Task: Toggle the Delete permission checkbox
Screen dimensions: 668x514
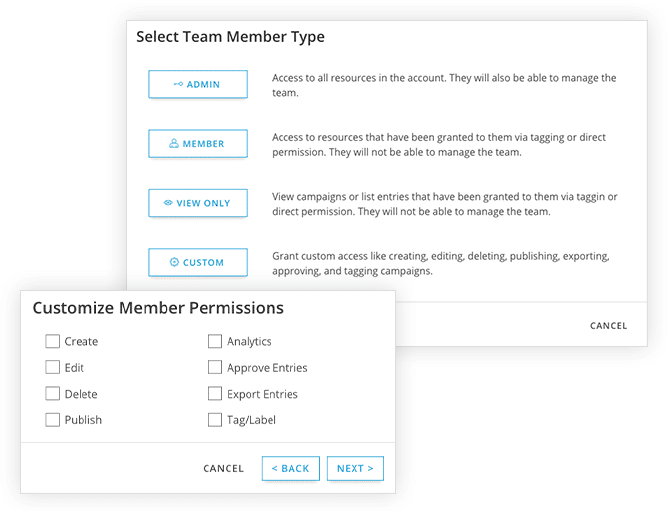Action: [x=53, y=394]
